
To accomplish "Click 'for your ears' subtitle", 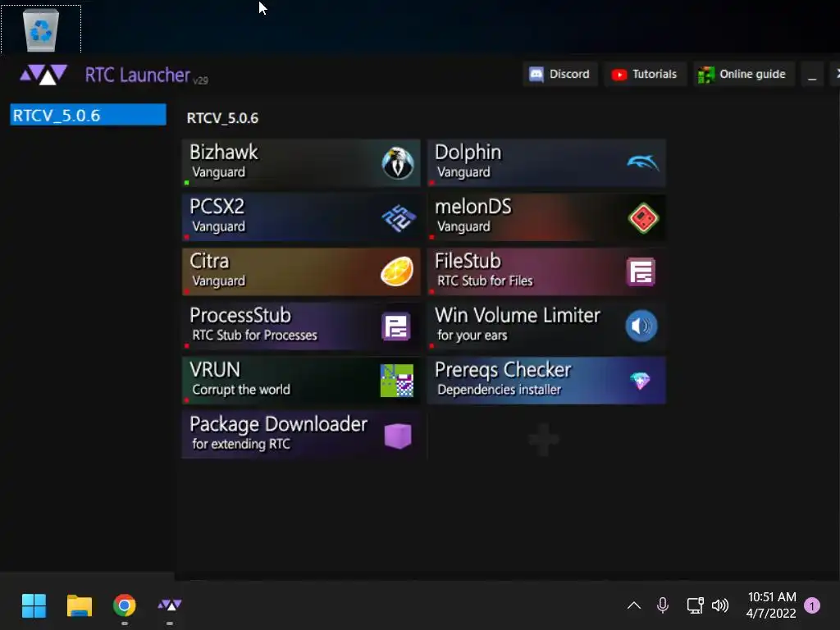I will (x=472, y=336).
